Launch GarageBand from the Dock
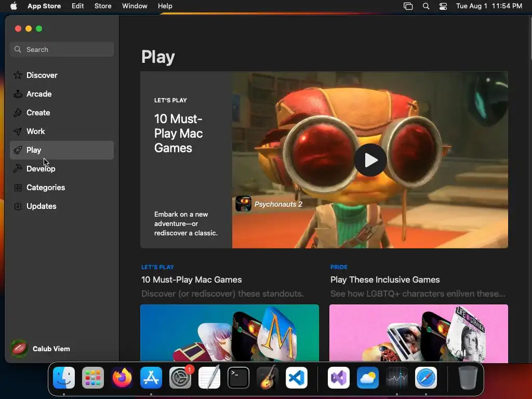Image resolution: width=532 pixels, height=399 pixels. point(268,378)
